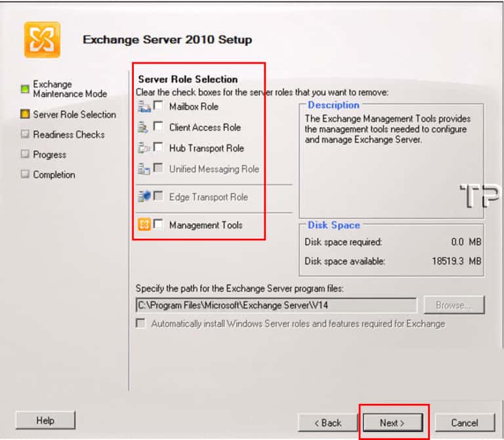Image resolution: width=504 pixels, height=440 pixels.
Task: Enable automatically install Windows Server roles checkbox
Action: pyautogui.click(x=141, y=323)
